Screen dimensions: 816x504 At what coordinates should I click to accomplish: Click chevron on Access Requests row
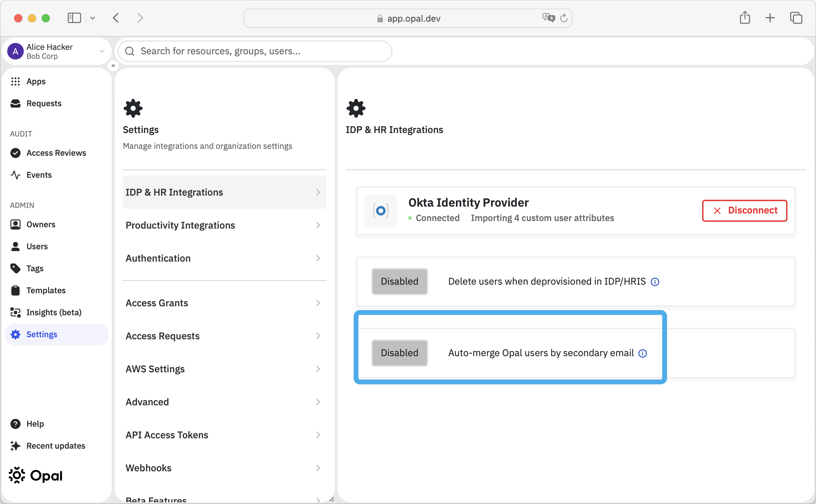(x=318, y=336)
